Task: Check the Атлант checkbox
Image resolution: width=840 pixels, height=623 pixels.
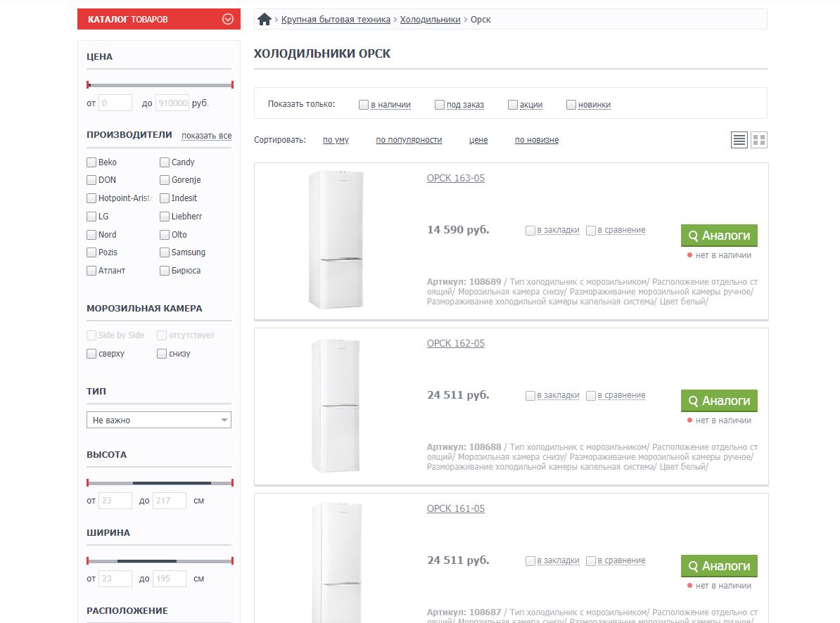Action: [91, 270]
